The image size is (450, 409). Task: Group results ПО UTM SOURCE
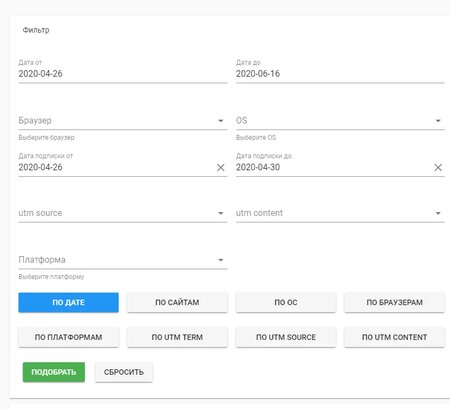[x=286, y=337]
